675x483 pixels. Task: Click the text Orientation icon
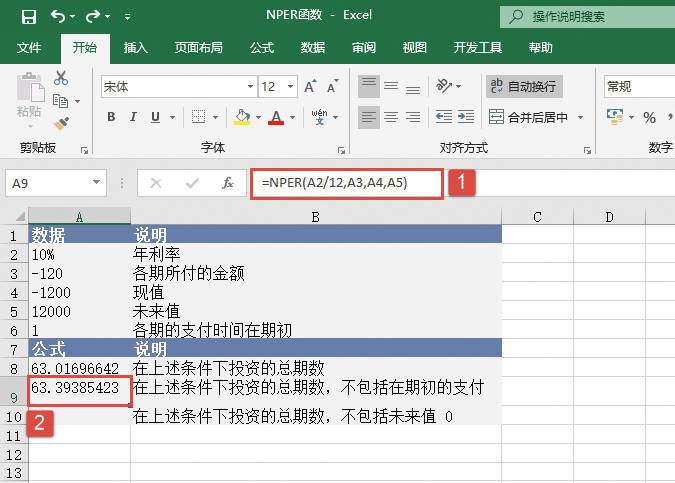[x=444, y=86]
